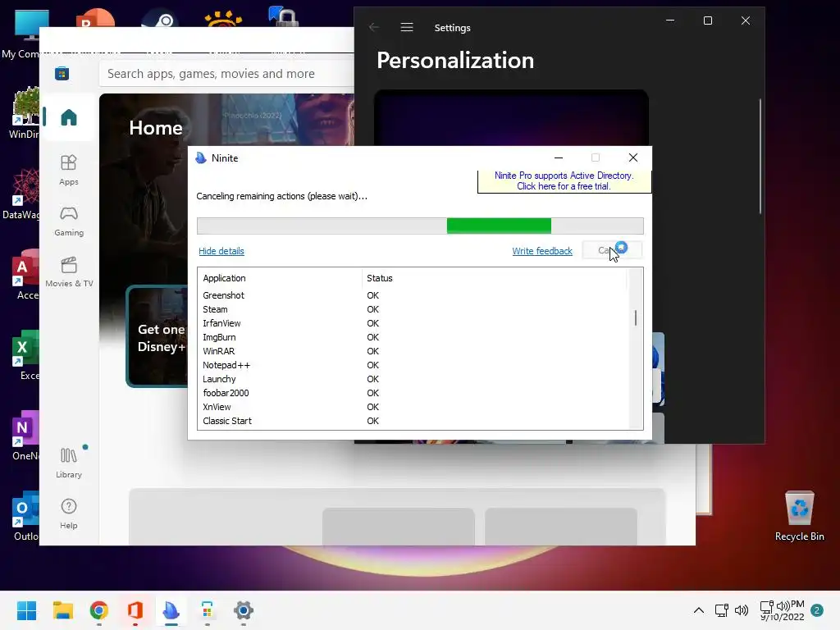Select Launchy row in list

click(x=413, y=379)
